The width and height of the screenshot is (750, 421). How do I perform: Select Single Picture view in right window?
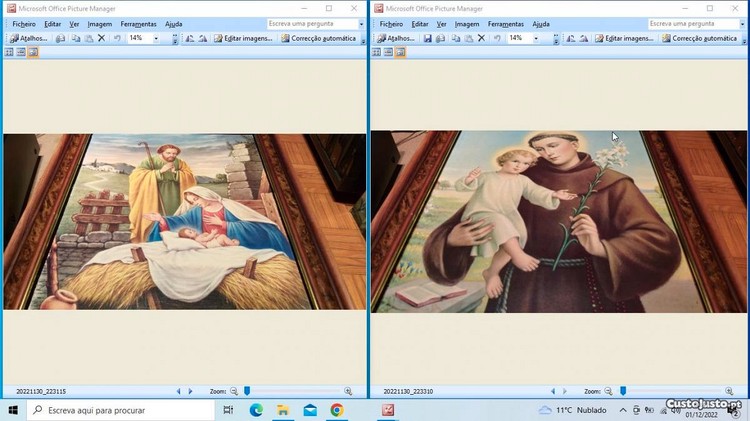[x=400, y=52]
